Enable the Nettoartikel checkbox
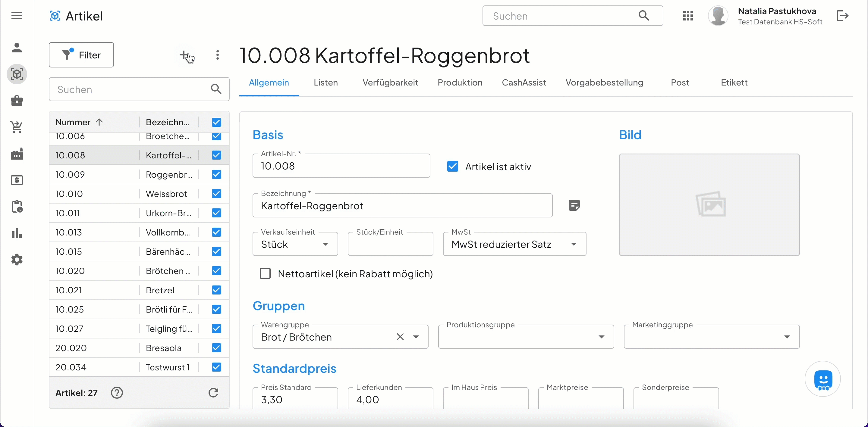 click(265, 273)
